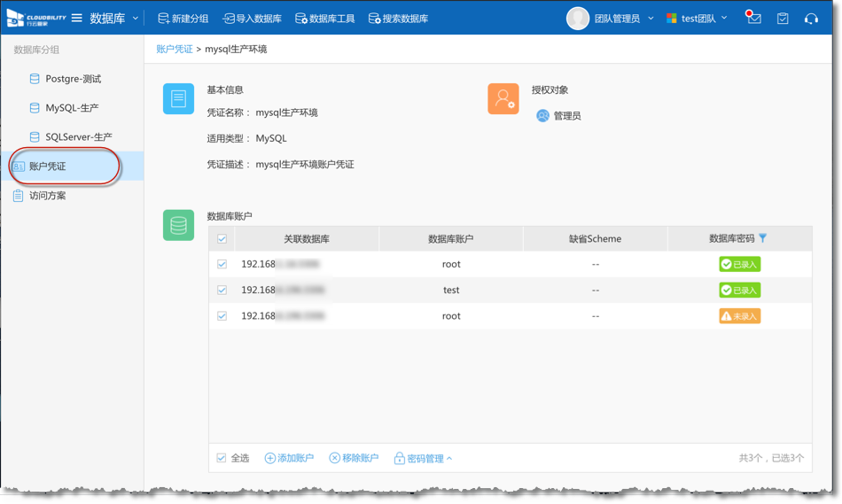Click the filter icon beside 数据库密码
The image size is (842, 504).
(x=763, y=238)
